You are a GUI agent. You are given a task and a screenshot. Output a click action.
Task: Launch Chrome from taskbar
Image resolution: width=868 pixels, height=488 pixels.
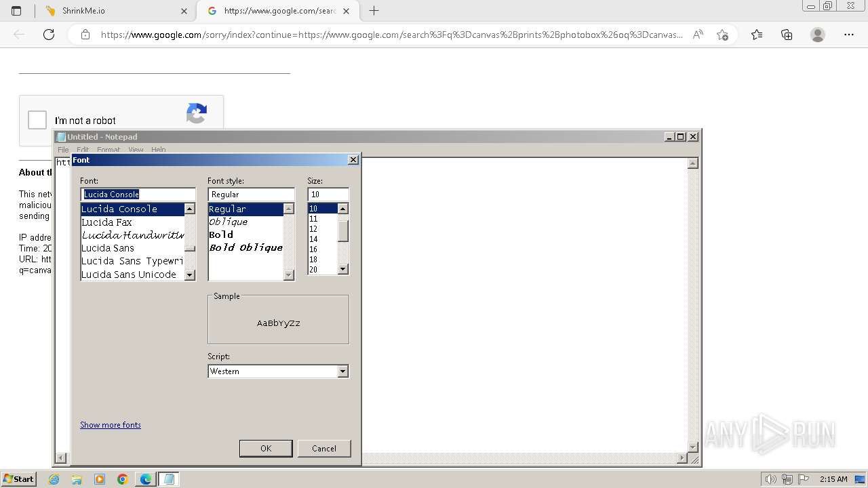click(x=123, y=479)
